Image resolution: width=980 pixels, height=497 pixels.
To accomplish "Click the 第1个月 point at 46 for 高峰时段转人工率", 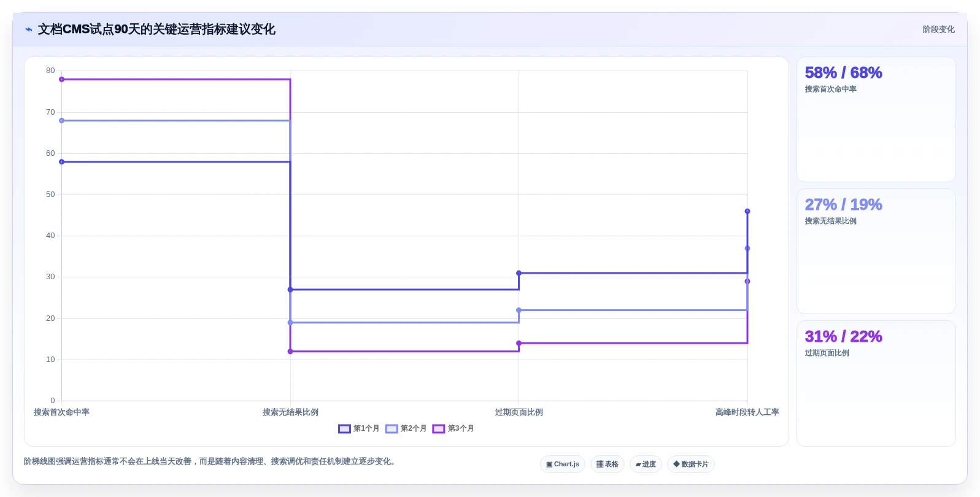I will coord(747,211).
